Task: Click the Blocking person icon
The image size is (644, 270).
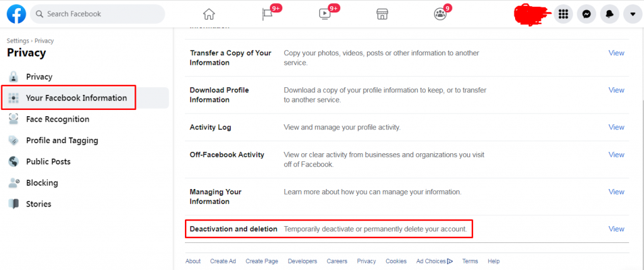Action: tap(14, 183)
